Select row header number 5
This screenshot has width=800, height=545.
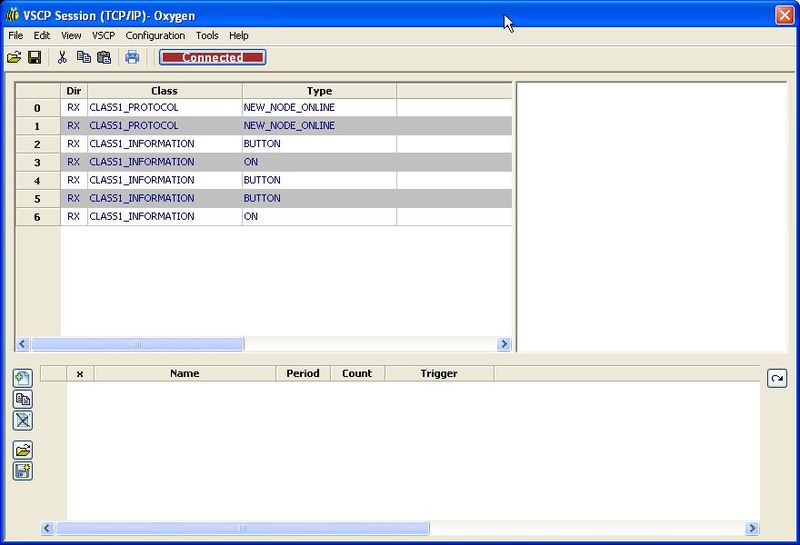click(37, 198)
